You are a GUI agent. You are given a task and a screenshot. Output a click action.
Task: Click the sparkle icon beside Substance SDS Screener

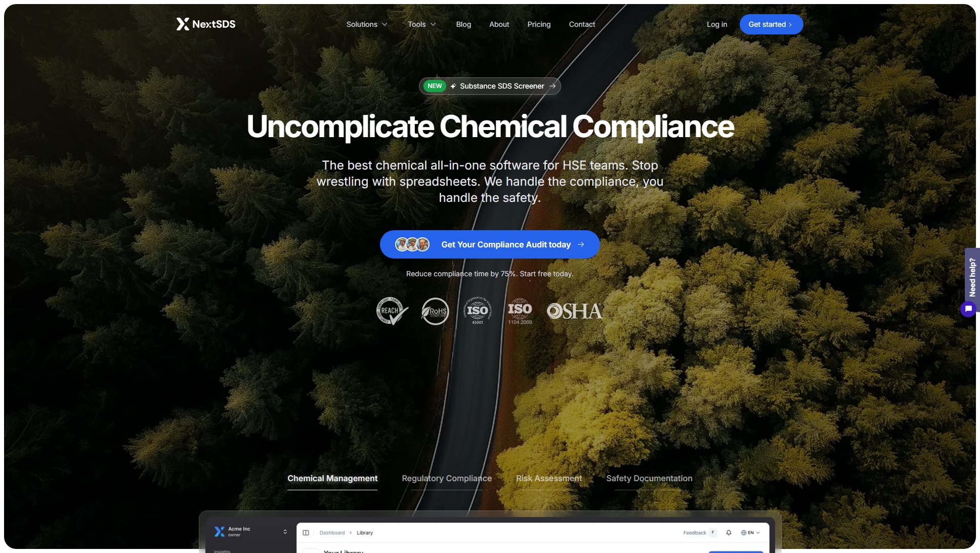click(x=453, y=86)
